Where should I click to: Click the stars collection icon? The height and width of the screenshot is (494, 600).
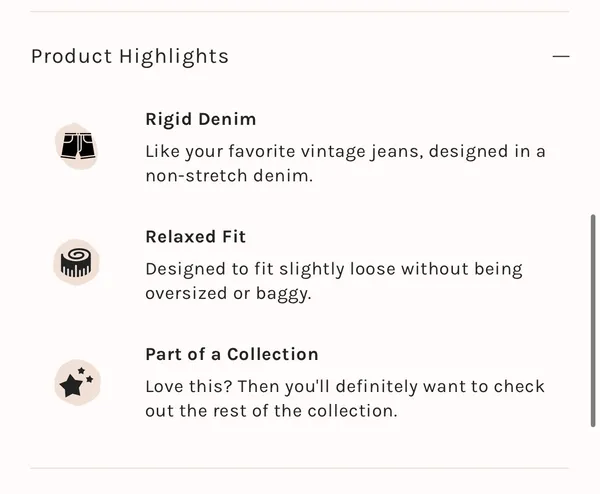coord(77,382)
